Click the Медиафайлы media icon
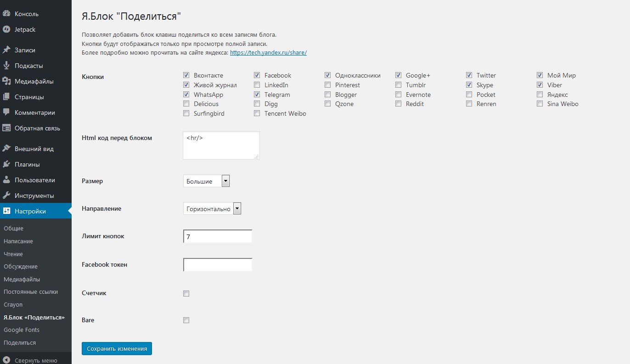630x364 pixels. click(x=6, y=81)
